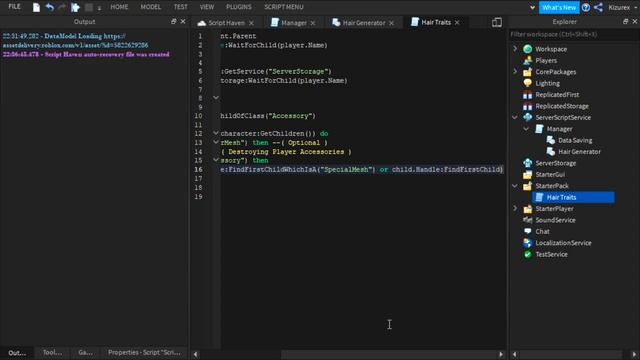Select SoundService in Explorer
This screenshot has height=360, width=640.
coord(555,220)
